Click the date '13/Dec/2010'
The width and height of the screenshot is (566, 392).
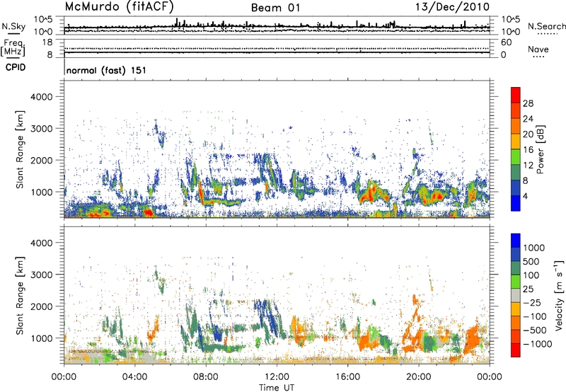click(452, 6)
